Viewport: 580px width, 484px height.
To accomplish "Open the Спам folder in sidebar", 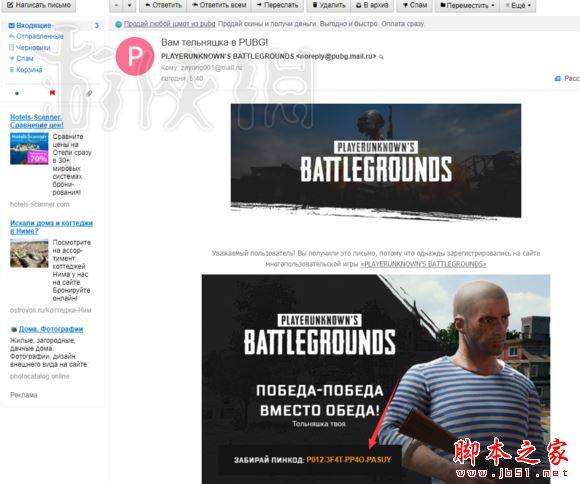I will click(x=21, y=58).
